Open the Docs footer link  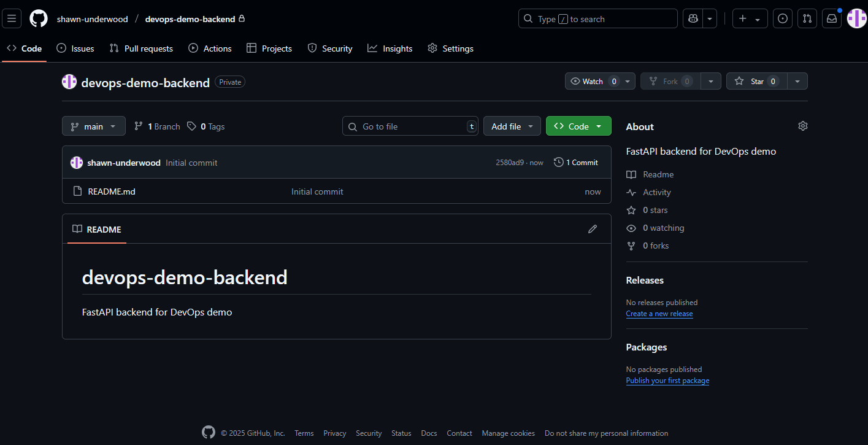click(429, 433)
